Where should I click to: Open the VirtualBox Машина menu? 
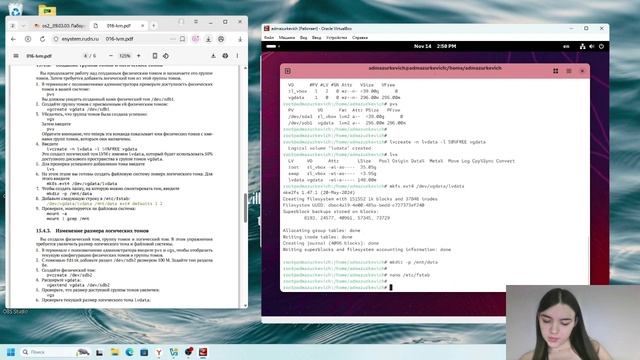pyautogui.click(x=287, y=38)
